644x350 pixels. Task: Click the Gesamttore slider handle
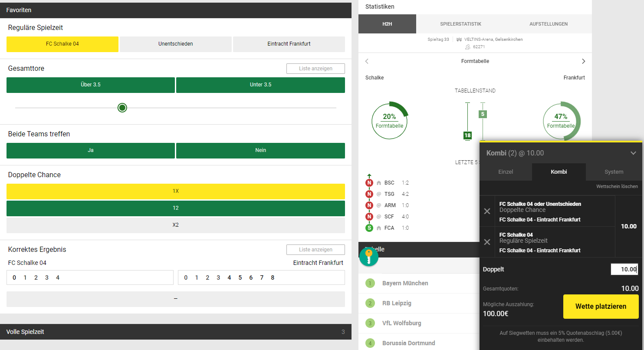tap(122, 108)
